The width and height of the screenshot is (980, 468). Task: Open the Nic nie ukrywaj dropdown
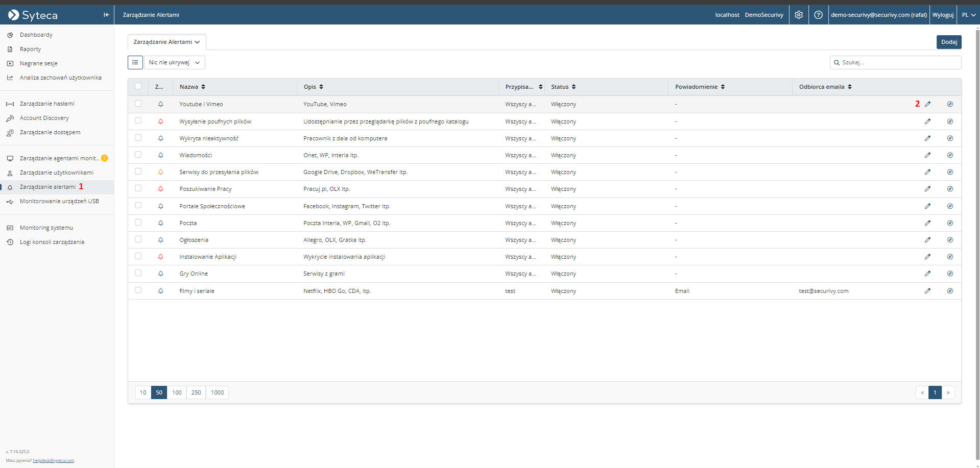coord(174,62)
